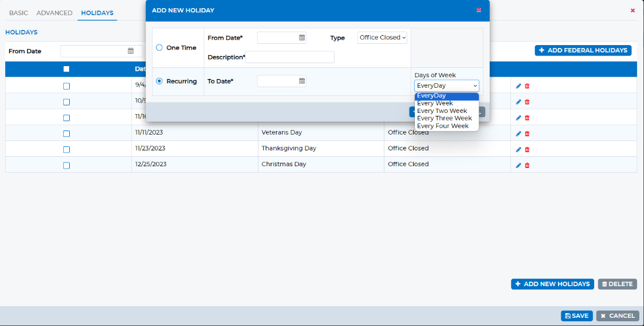Choose Every Two Week option
The image size is (644, 326).
pyautogui.click(x=447, y=111)
